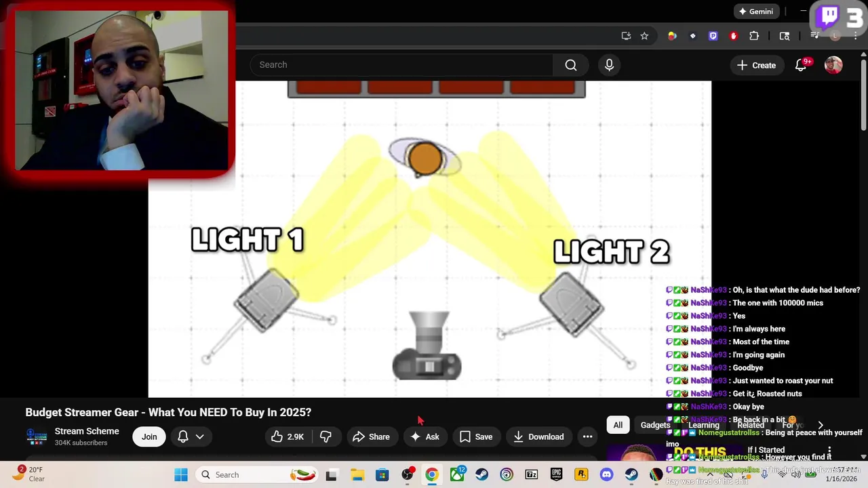Click the video player area
The width and height of the screenshot is (868, 488).
(430, 239)
